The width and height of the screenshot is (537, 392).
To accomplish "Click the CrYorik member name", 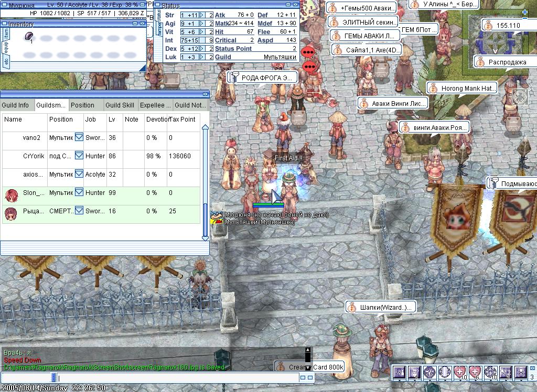I will tap(34, 156).
